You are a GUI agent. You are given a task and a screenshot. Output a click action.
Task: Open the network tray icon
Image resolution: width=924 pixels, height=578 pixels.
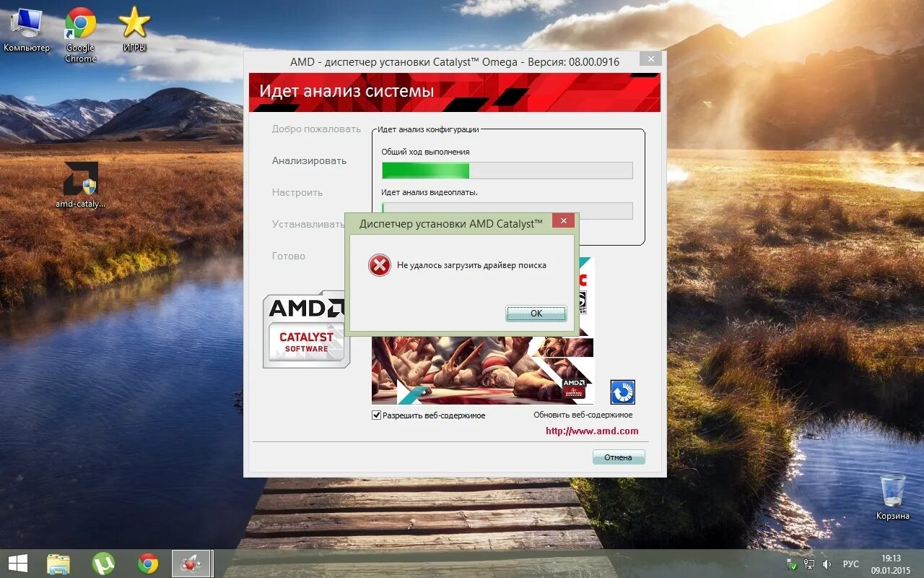(x=809, y=564)
